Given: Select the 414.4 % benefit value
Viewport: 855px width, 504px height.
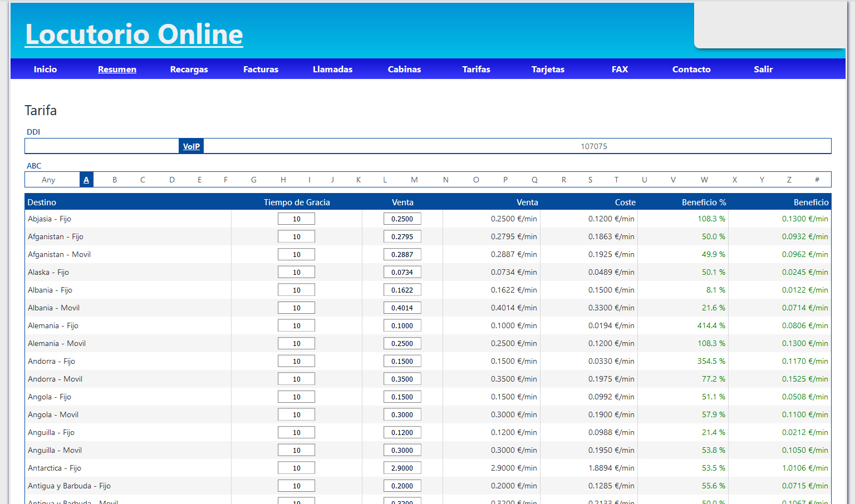Looking at the screenshot, I should click(x=711, y=325).
